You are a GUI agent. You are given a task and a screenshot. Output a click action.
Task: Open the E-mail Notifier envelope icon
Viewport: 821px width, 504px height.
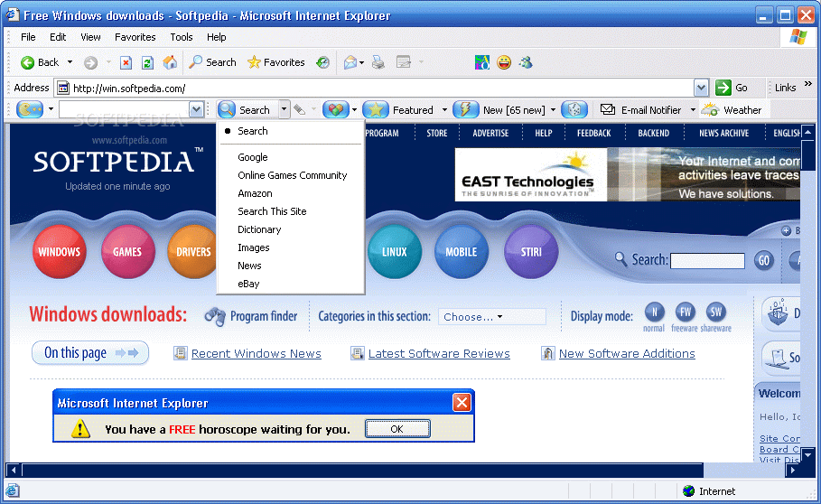click(607, 109)
